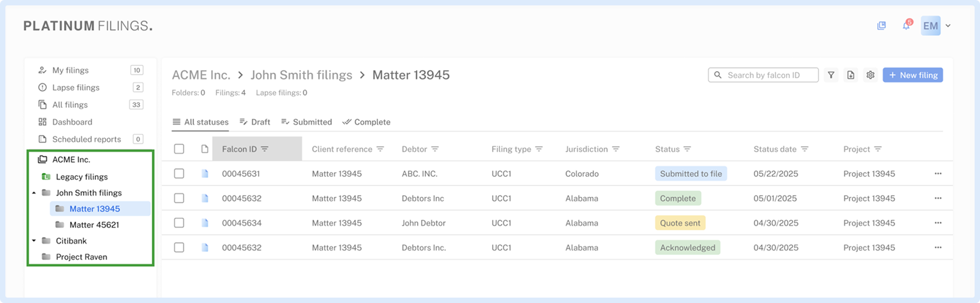Open the user menu dropdown arrow
The image size is (980, 303).
[x=948, y=25]
